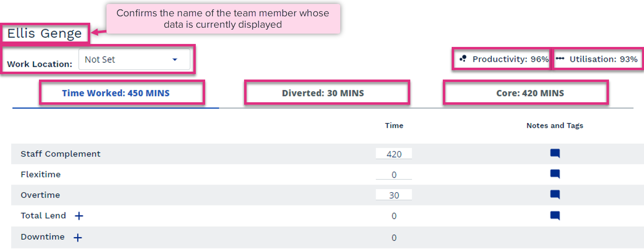Switch to Time Worked: 450 MINS tab
The image size is (644, 249).
coord(116,93)
